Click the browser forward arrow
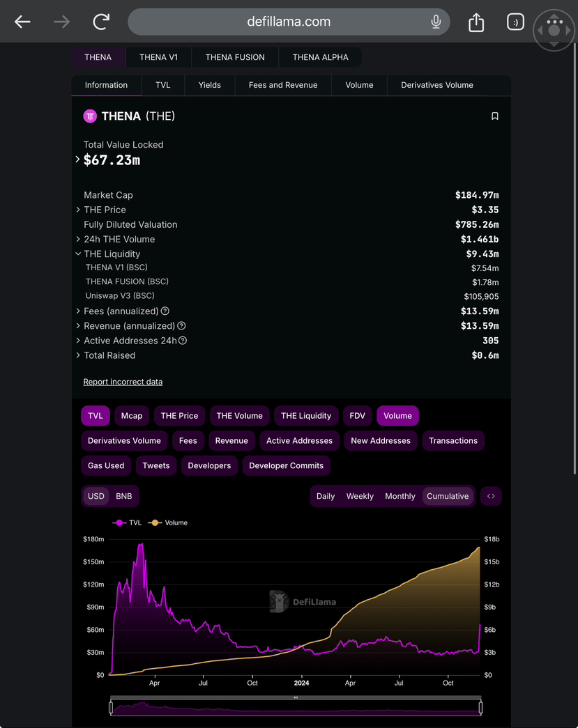This screenshot has height=728, width=578. pyautogui.click(x=62, y=22)
